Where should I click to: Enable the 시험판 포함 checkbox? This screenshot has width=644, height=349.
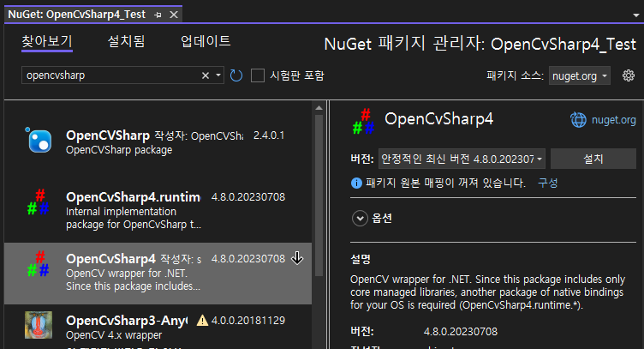point(258,75)
